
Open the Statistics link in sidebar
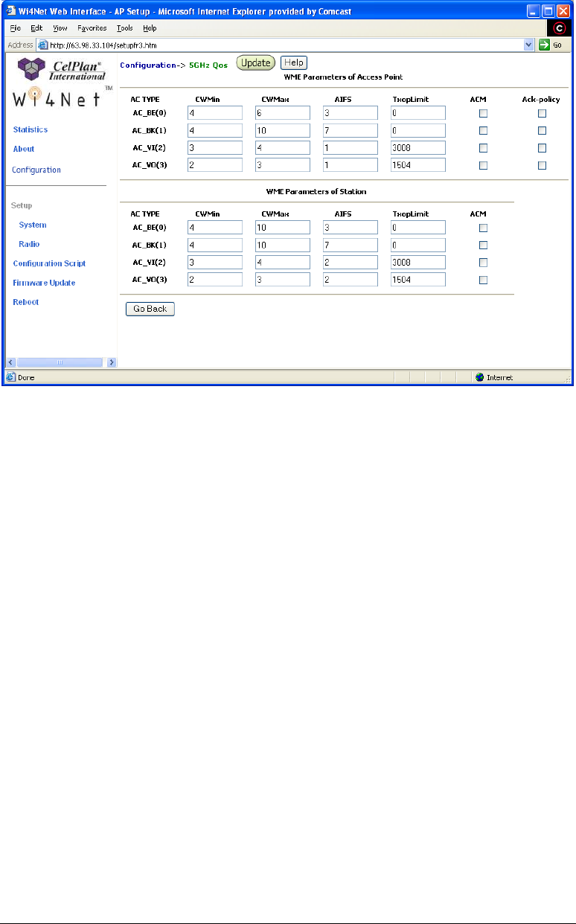(31, 129)
